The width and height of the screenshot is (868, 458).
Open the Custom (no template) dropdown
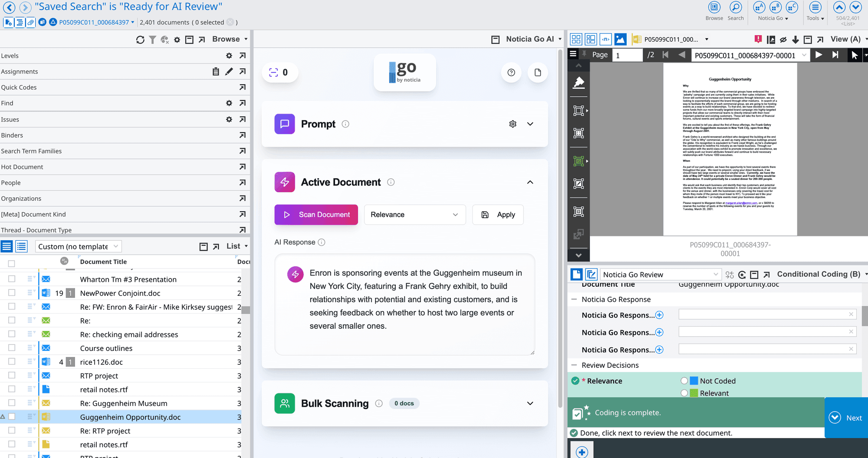(x=78, y=246)
